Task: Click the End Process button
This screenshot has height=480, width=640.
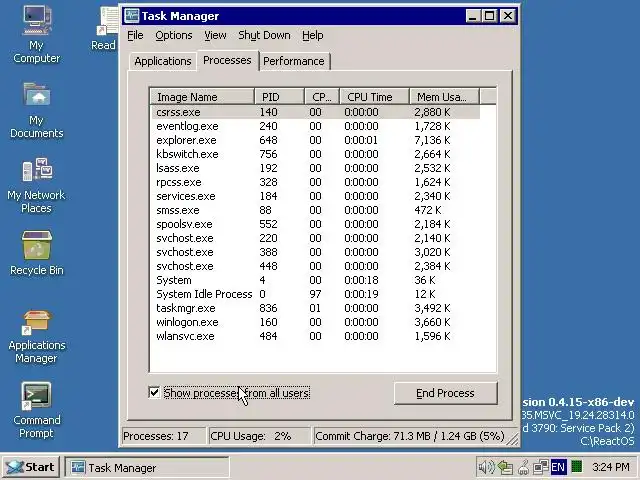Action: click(445, 393)
